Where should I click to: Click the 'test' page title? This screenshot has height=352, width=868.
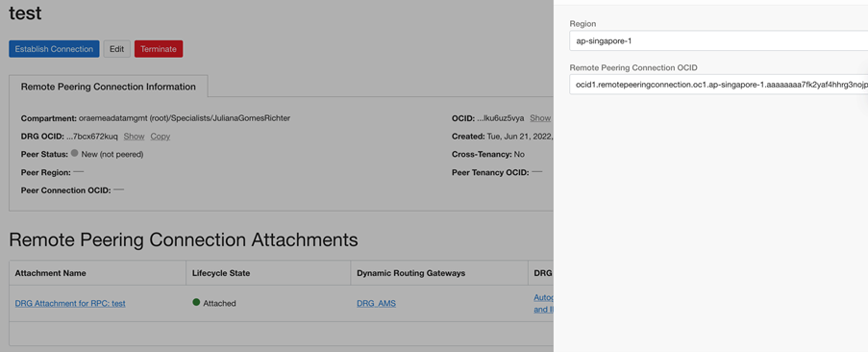click(25, 13)
